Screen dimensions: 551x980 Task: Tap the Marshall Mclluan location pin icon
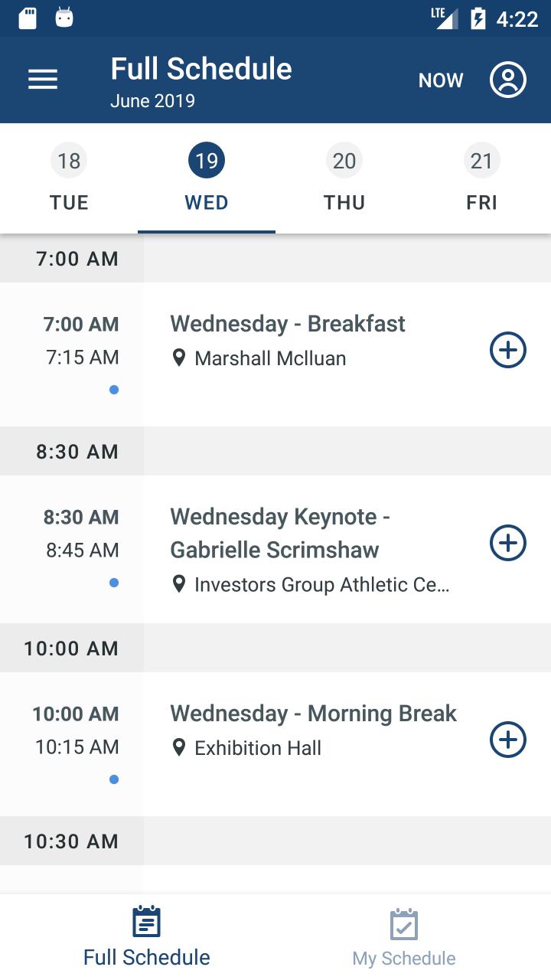point(179,358)
